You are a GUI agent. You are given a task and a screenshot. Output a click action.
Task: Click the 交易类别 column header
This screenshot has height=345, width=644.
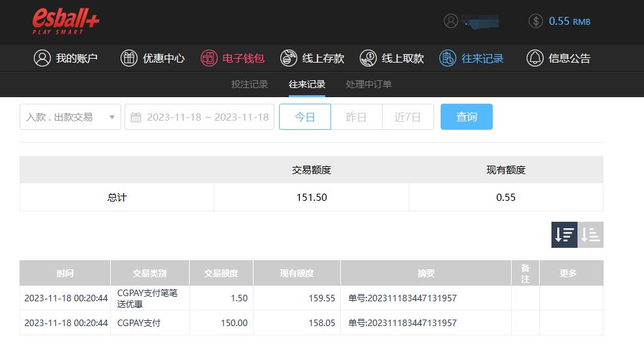point(149,273)
